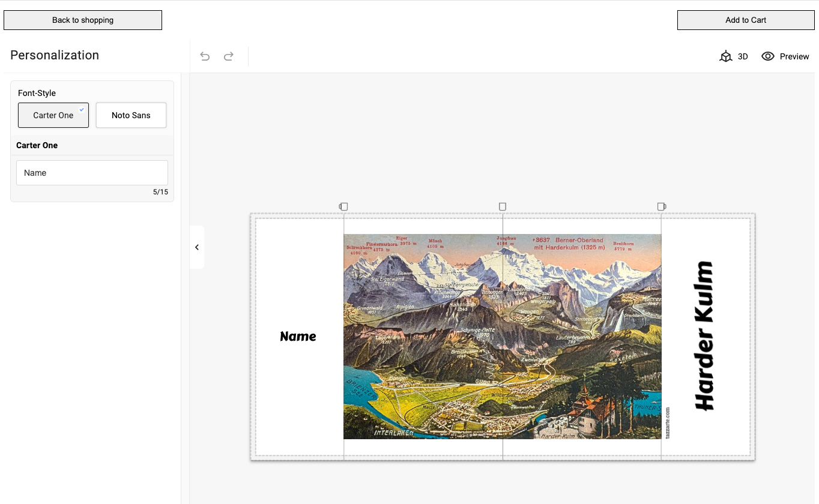Click the eye icon for Preview
The image size is (819, 504).
coord(767,56)
